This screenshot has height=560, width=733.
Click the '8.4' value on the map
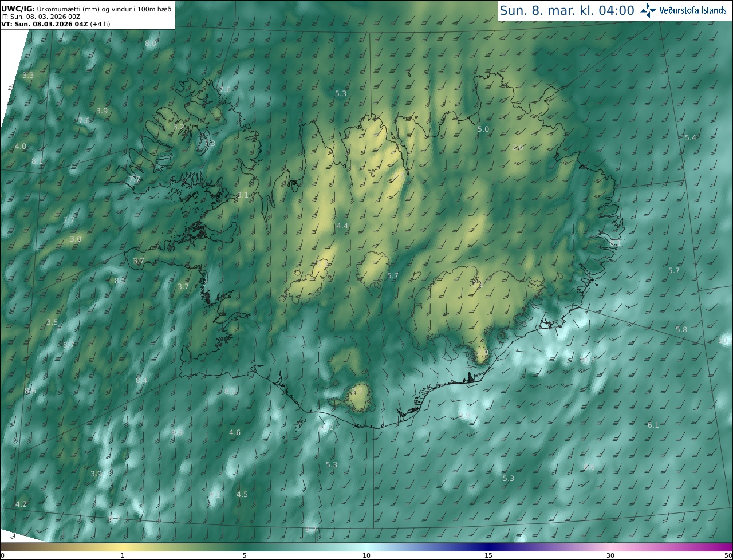(x=141, y=381)
